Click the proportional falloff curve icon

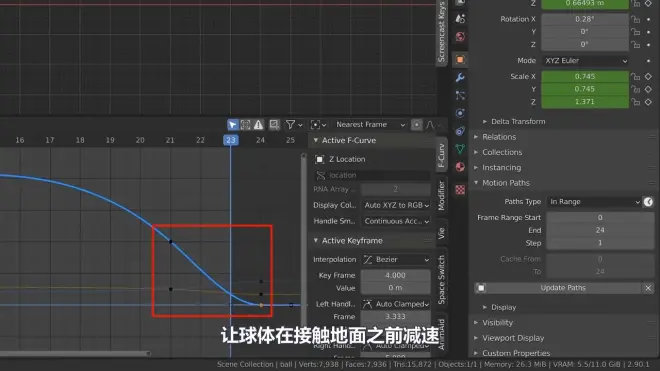click(x=430, y=125)
